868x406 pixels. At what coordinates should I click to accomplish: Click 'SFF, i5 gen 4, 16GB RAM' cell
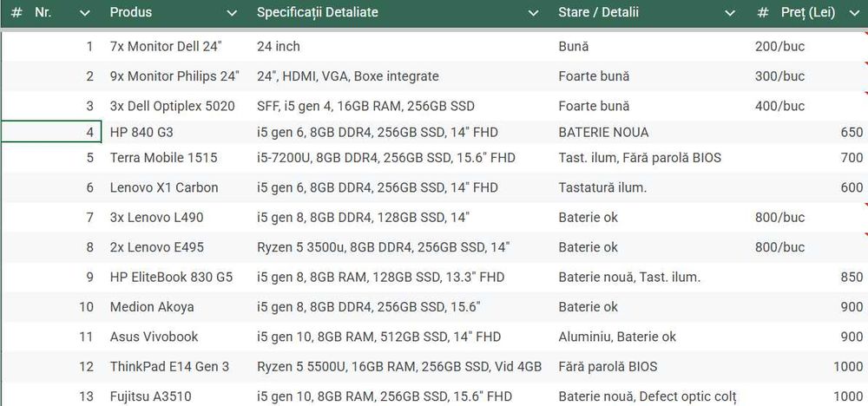coord(365,106)
